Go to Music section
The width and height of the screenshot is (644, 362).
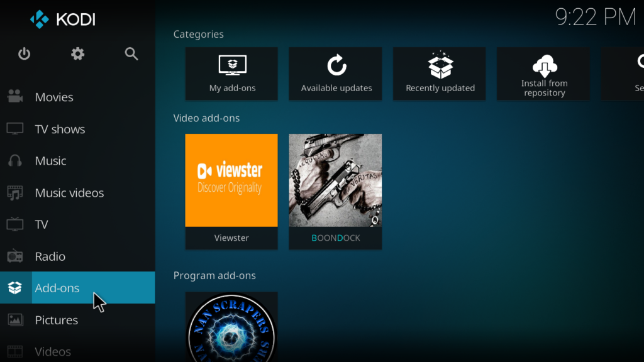[x=50, y=161]
